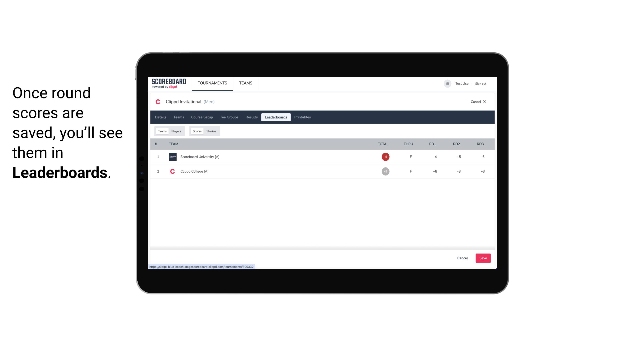Click the Players filter button
644x346 pixels.
tap(176, 131)
